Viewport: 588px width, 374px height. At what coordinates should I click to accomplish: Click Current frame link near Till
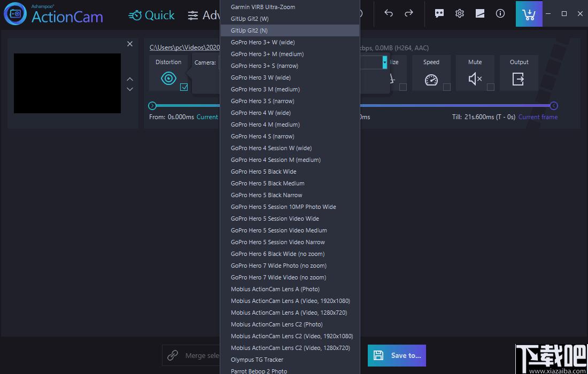pos(538,117)
